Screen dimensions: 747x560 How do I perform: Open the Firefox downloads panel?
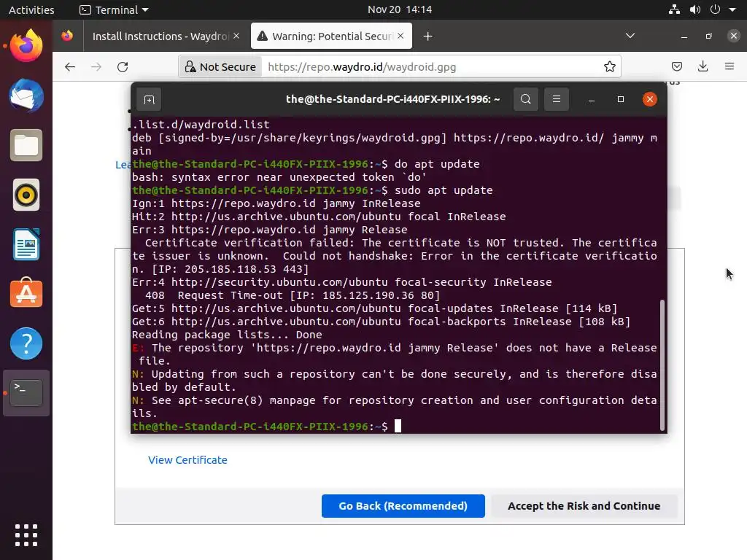tap(703, 66)
